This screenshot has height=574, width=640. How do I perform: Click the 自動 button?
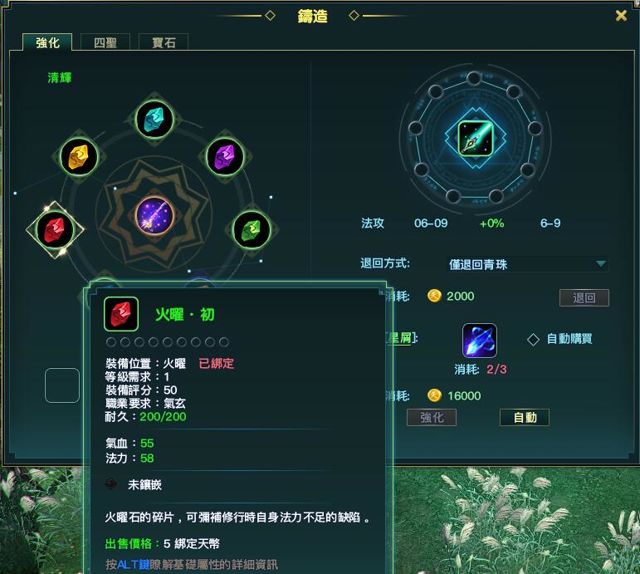tap(524, 417)
